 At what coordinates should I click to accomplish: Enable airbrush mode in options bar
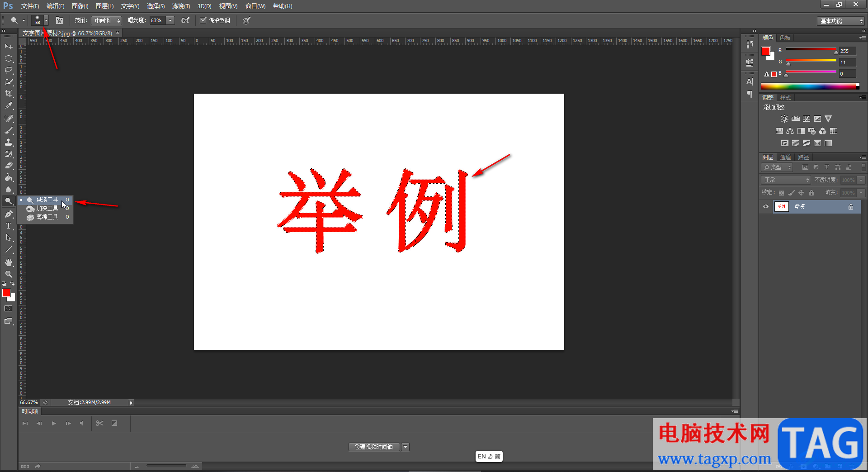pos(185,20)
